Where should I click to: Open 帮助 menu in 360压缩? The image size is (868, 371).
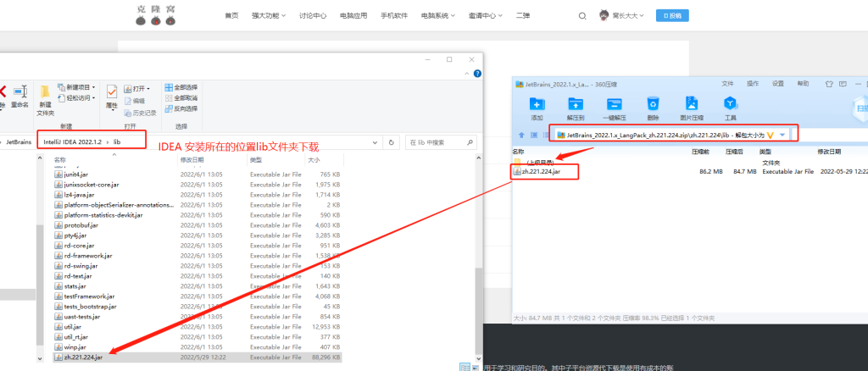pos(803,84)
